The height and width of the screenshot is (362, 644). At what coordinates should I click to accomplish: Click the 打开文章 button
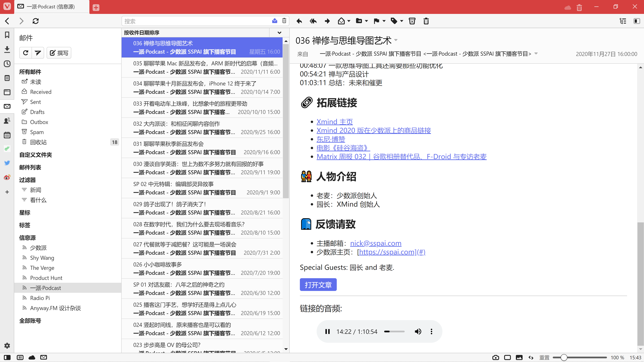point(318,285)
